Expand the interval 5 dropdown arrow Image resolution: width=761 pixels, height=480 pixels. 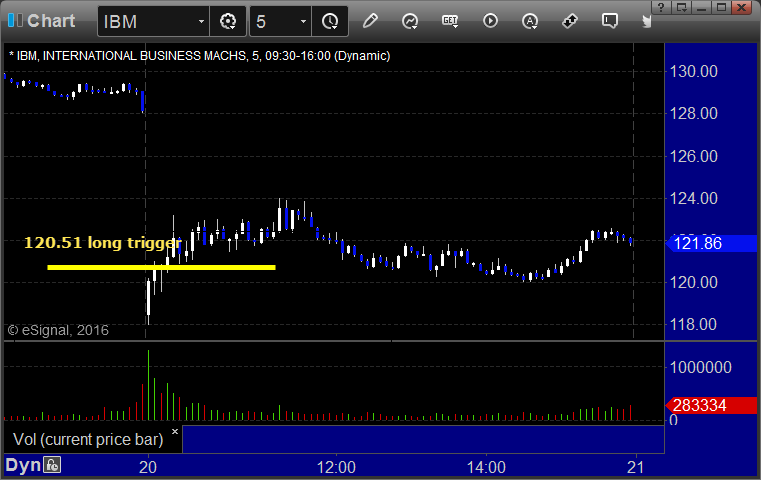click(x=303, y=22)
